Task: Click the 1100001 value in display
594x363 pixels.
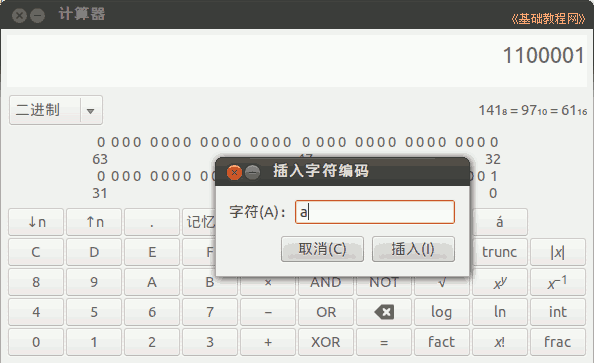Action: coord(544,55)
